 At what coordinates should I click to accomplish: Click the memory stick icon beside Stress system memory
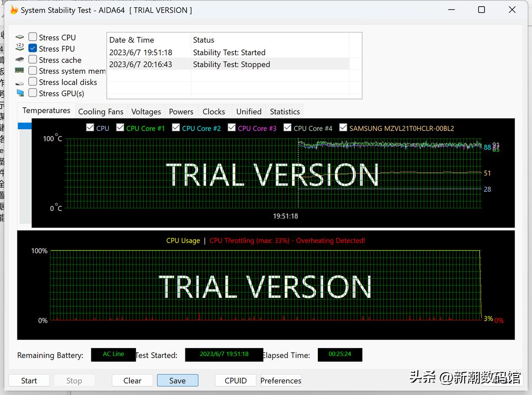[20, 71]
